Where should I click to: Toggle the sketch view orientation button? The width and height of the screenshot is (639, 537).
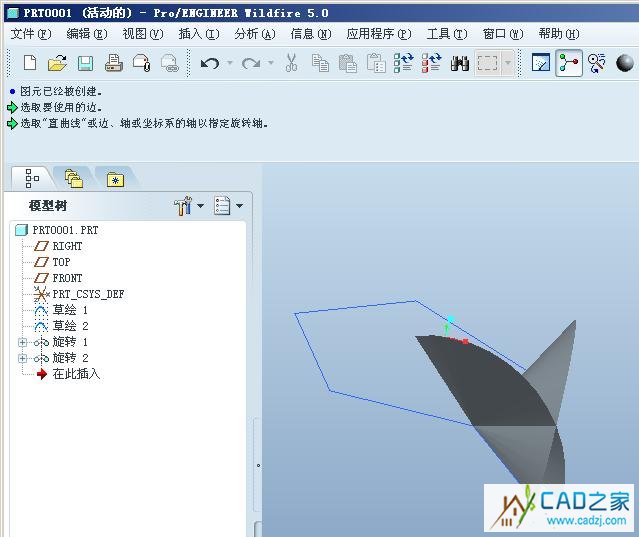(x=540, y=64)
